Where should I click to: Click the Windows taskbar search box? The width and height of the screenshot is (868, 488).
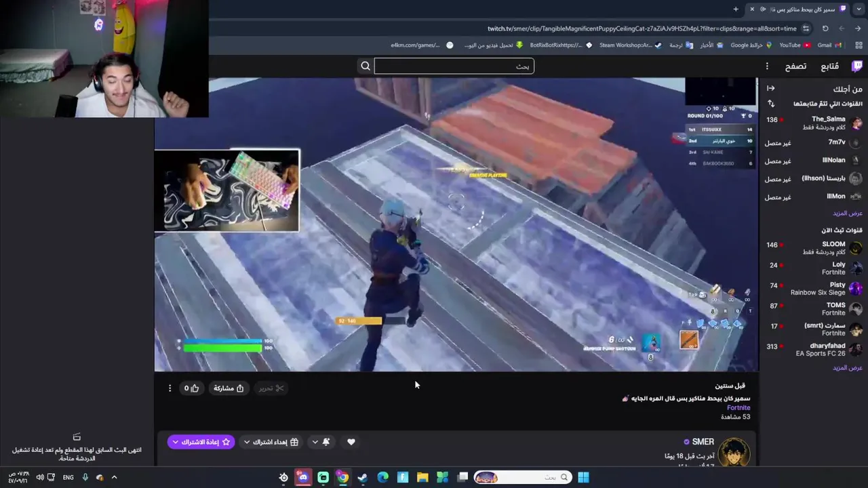pyautogui.click(x=522, y=477)
